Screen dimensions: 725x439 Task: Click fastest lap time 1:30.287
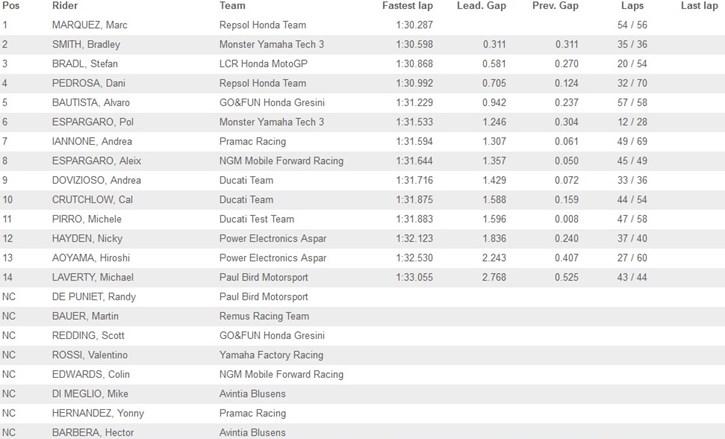point(414,25)
